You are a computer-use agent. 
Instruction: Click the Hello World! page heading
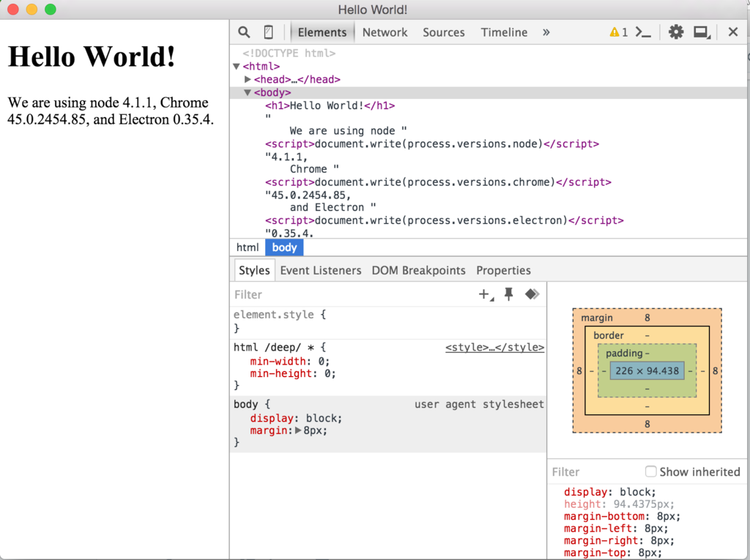tap(92, 56)
